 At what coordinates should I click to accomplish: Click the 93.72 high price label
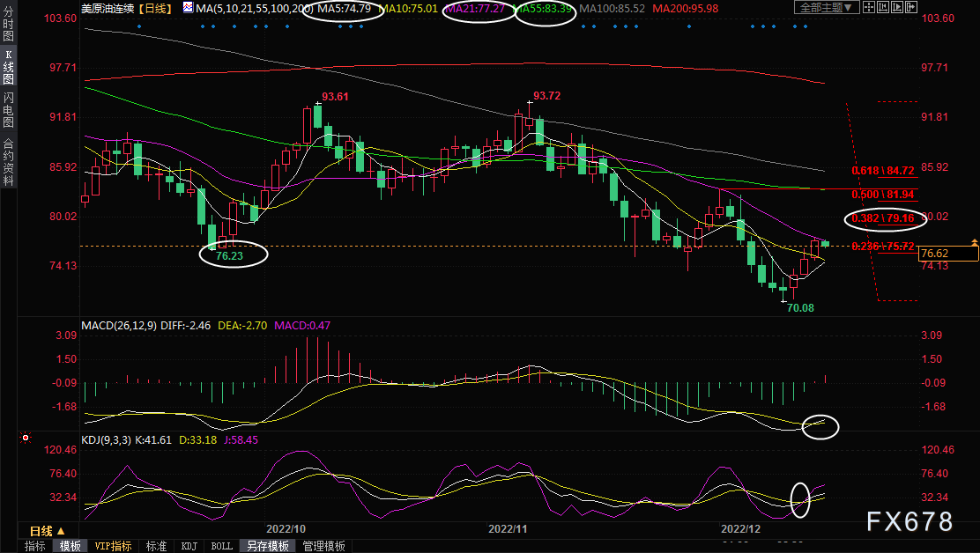[x=547, y=95]
